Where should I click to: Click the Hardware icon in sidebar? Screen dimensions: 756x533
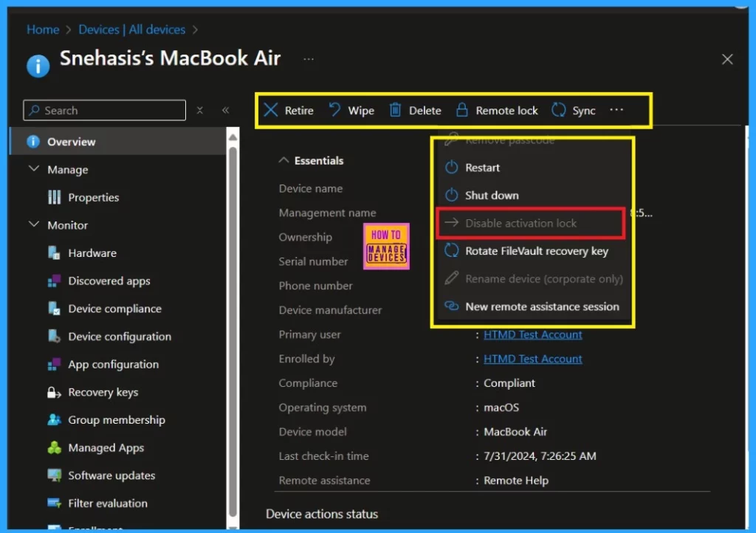pyautogui.click(x=54, y=252)
